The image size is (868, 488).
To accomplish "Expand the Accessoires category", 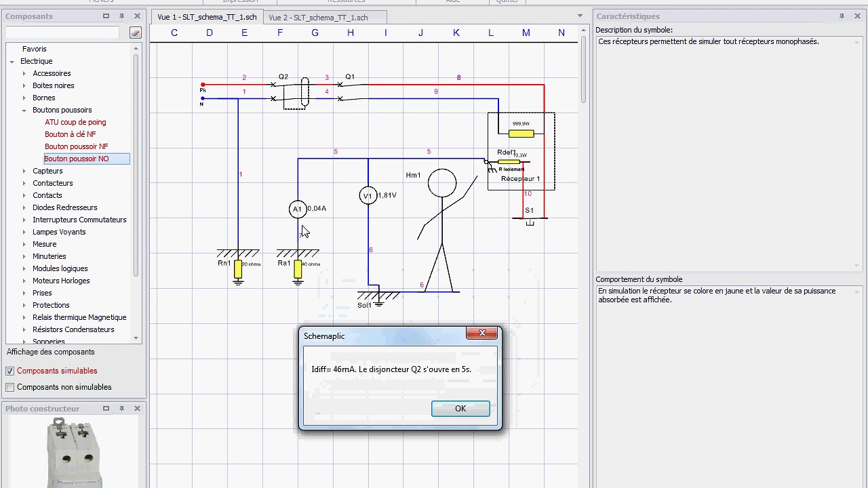I will (24, 73).
